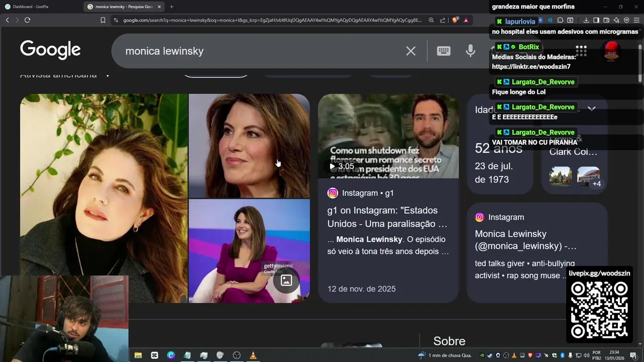
Task: Share this page with the share icon
Action: pos(443,20)
